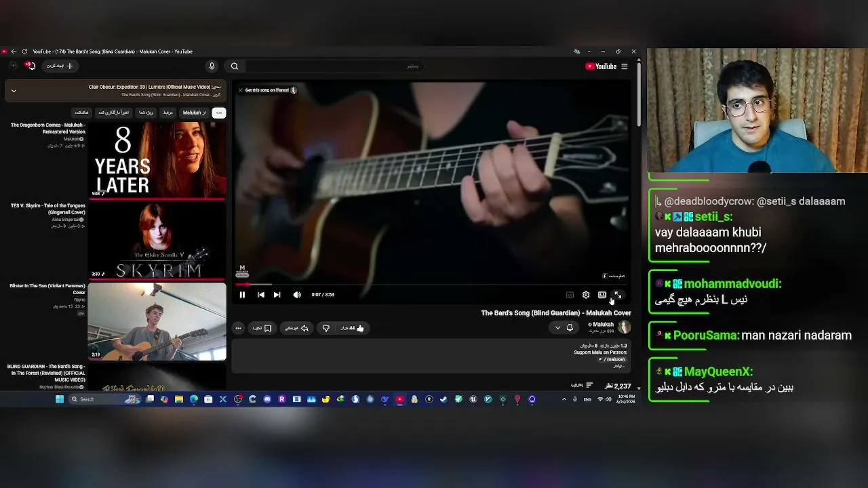Open Windows Start menu
The image size is (868, 488).
click(60, 399)
